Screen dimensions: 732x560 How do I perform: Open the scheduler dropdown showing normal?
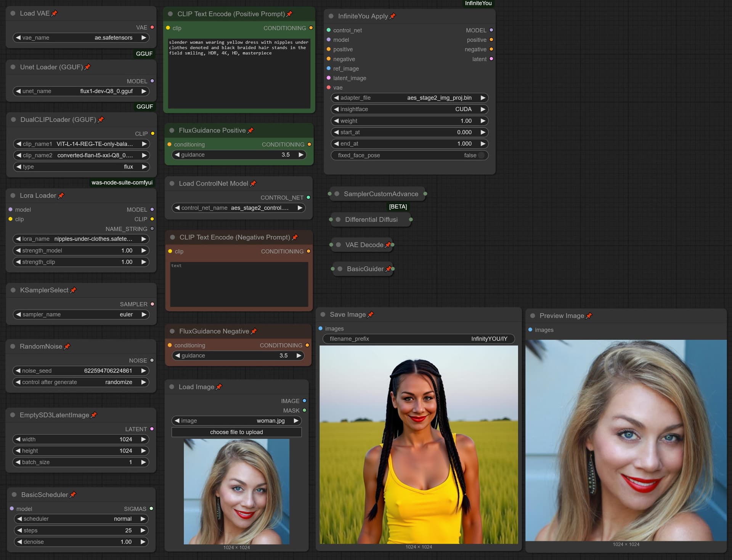[81, 519]
